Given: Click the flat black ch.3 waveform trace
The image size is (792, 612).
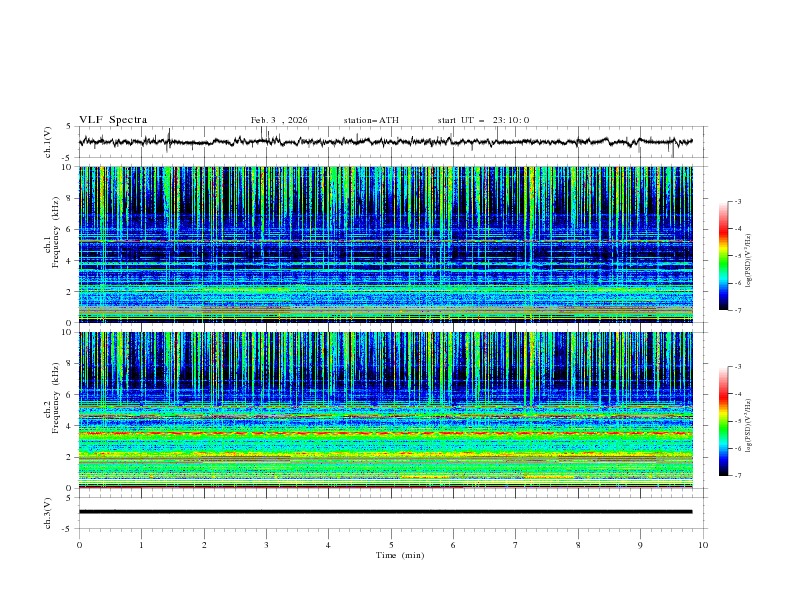Looking at the screenshot, I should pyautogui.click(x=385, y=512).
